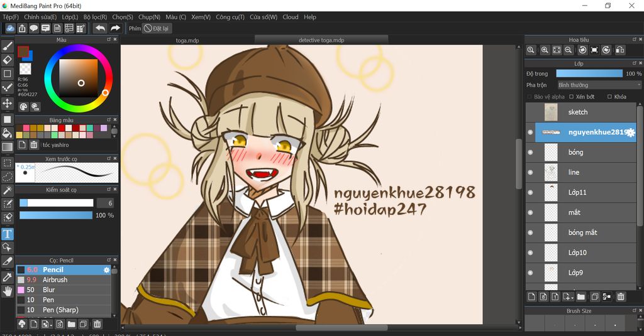Toggle visibility of the bóng layer
The height and width of the screenshot is (336, 644).
tap(530, 152)
